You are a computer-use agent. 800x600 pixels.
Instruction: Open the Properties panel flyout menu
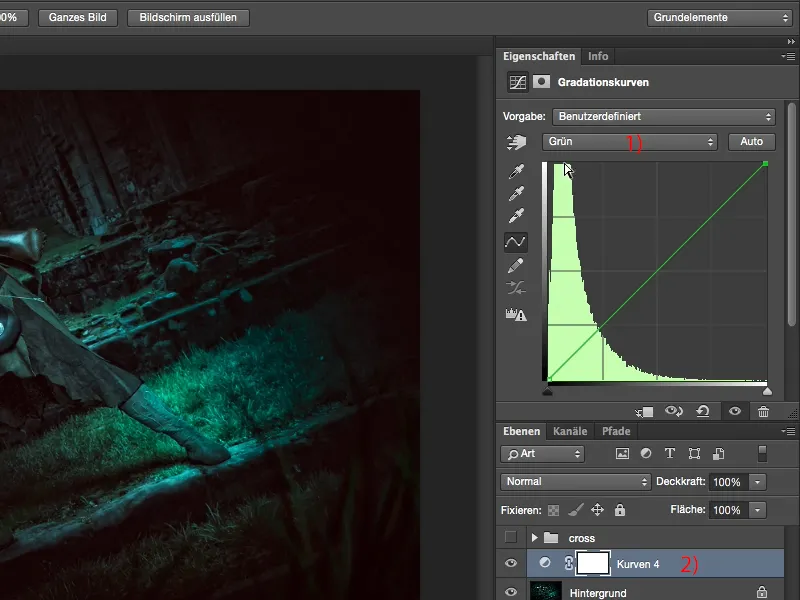coord(788,56)
